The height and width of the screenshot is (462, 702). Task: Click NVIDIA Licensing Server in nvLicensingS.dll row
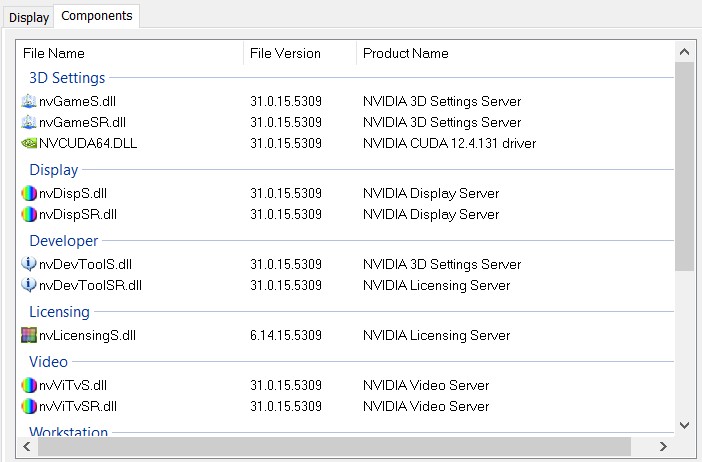click(x=437, y=335)
